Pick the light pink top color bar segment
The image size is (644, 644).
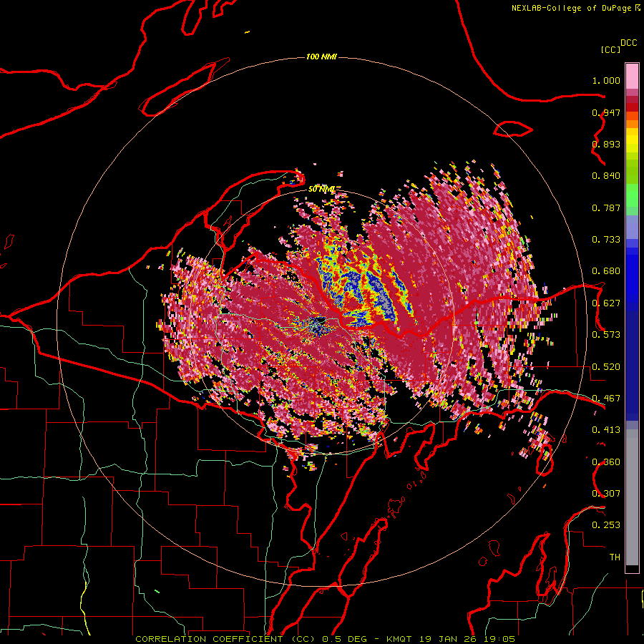632,77
